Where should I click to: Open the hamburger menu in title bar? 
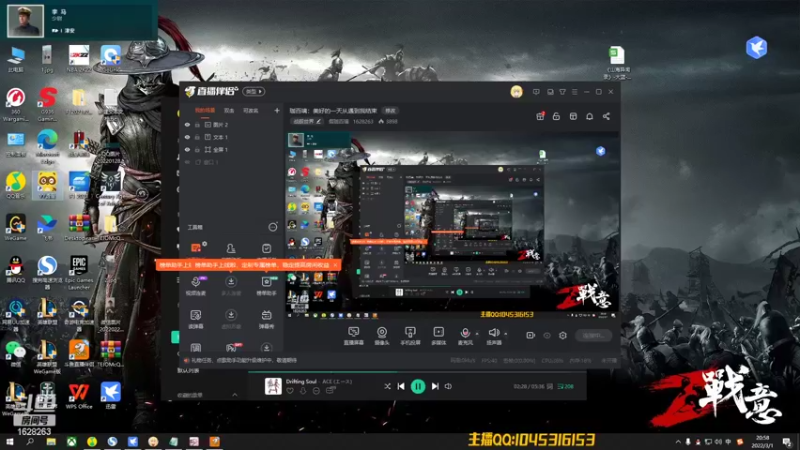coord(574,92)
